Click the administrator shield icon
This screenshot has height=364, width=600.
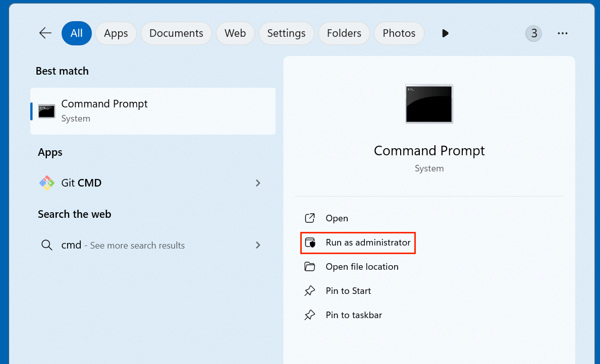click(310, 242)
